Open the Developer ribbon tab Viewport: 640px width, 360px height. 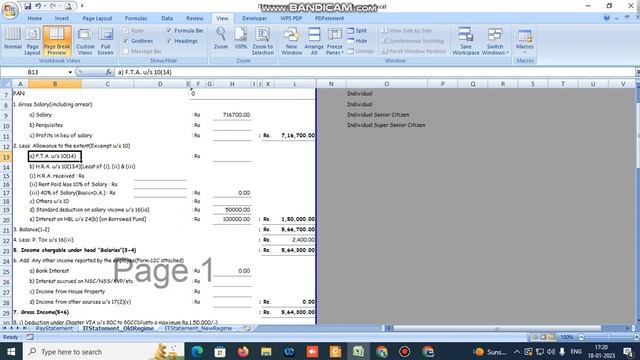254,18
